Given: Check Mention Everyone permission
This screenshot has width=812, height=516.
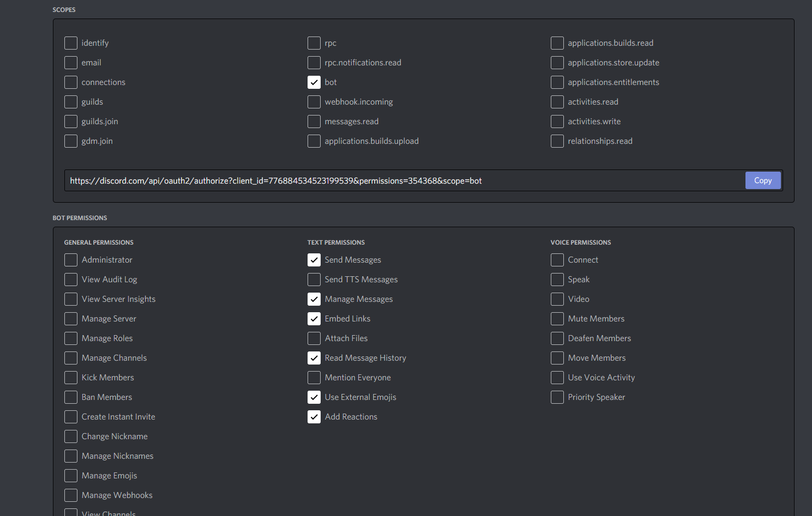Looking at the screenshot, I should (314, 378).
